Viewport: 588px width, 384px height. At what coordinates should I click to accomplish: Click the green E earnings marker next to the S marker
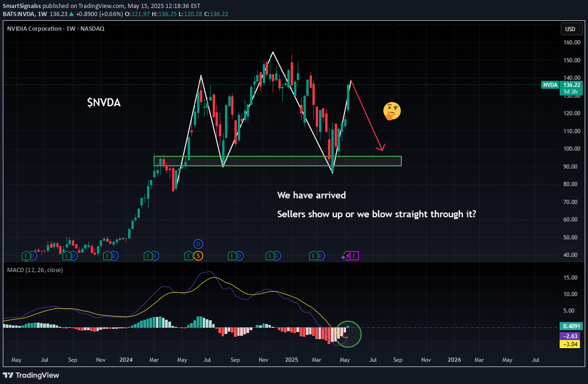[189, 256]
